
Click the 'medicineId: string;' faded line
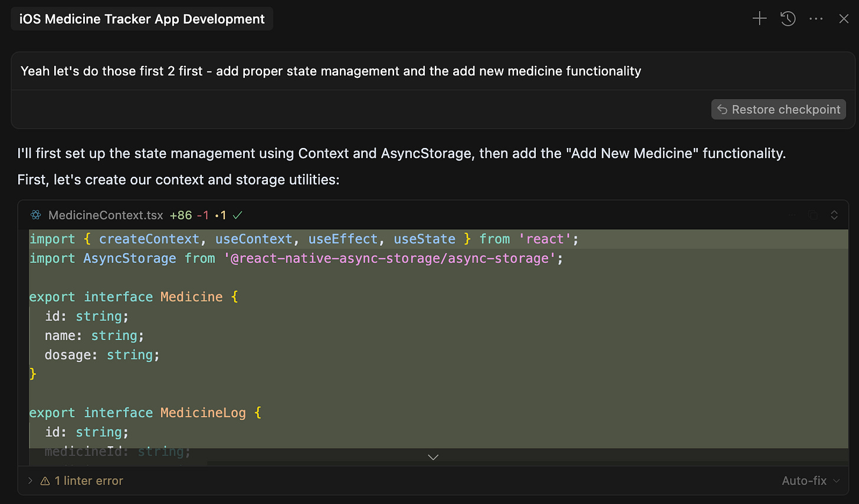118,452
